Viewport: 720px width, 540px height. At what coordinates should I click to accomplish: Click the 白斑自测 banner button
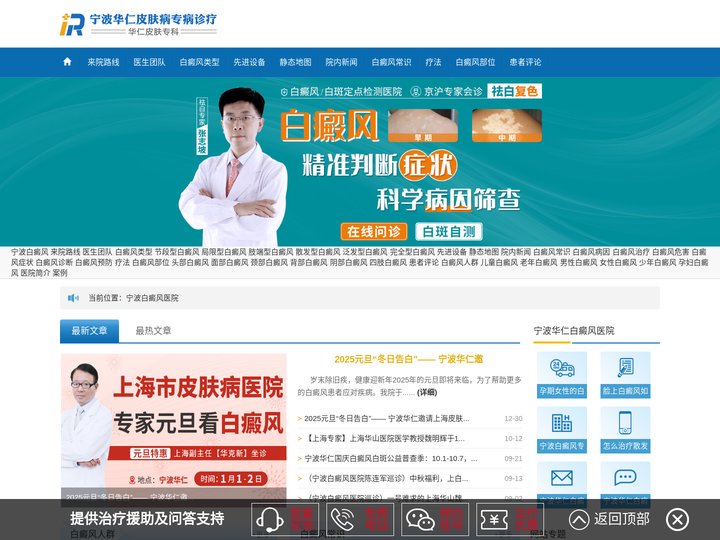click(449, 231)
